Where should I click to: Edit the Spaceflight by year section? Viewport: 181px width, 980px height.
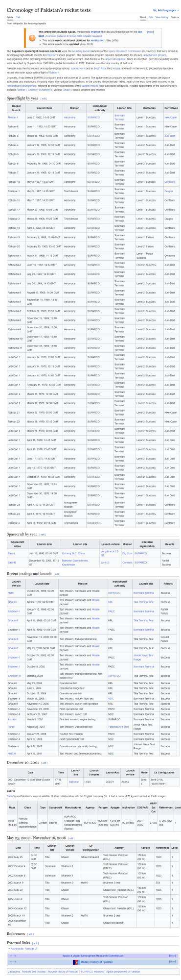(x=44, y=98)
